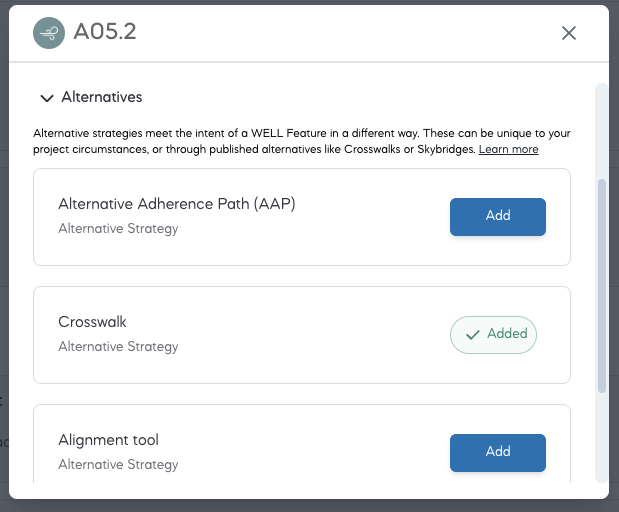The height and width of the screenshot is (512, 619).
Task: Click Alternative Strategy label under Crosswalk
Action: point(118,347)
